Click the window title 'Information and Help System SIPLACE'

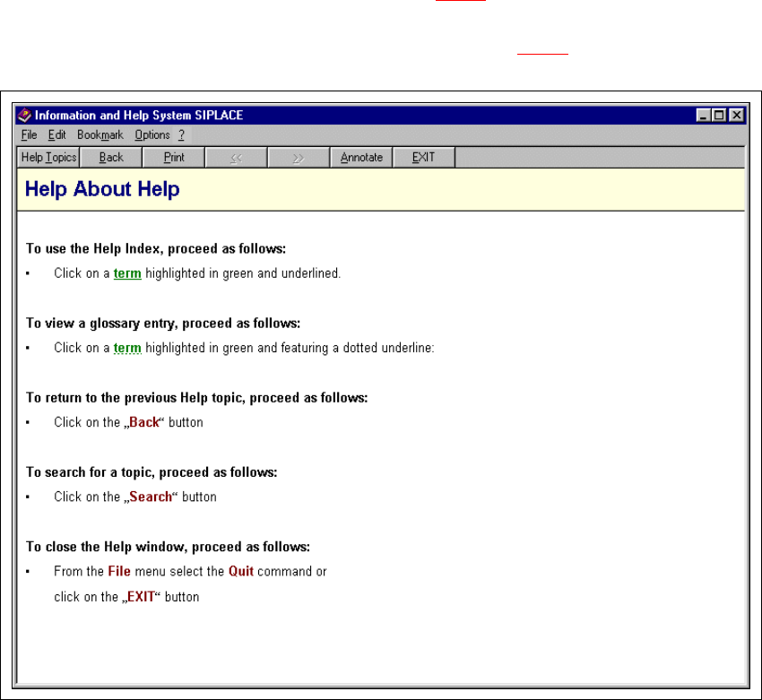click(x=139, y=115)
